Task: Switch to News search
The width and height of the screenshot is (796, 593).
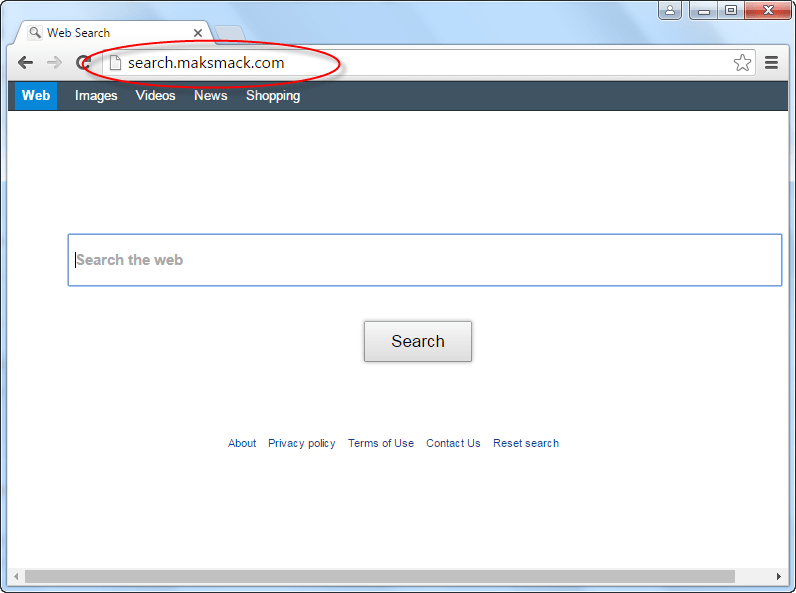Action: tap(211, 95)
